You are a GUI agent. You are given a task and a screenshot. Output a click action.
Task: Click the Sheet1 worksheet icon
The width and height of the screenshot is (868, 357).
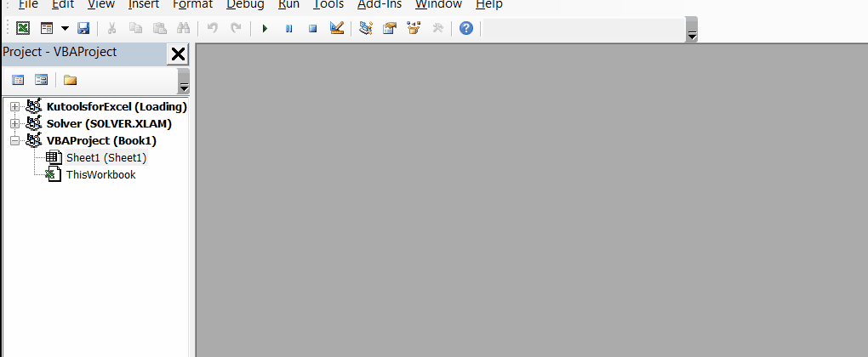(54, 157)
